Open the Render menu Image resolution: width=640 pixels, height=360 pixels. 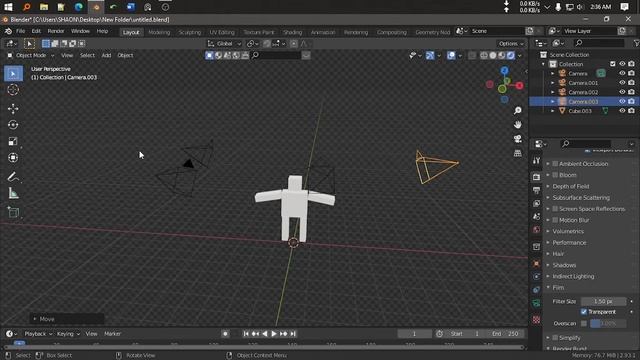[x=56, y=31]
